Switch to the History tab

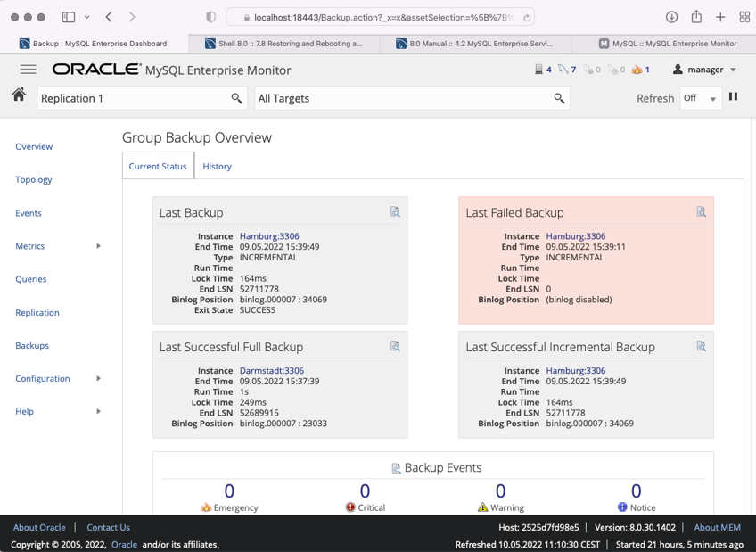(x=217, y=167)
